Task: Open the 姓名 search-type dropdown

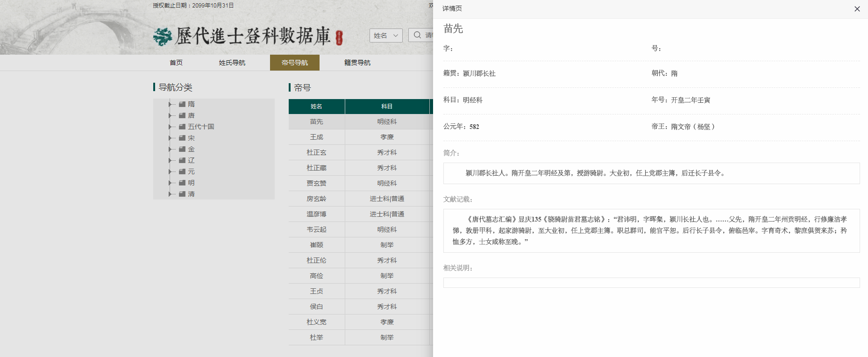Action: point(386,36)
